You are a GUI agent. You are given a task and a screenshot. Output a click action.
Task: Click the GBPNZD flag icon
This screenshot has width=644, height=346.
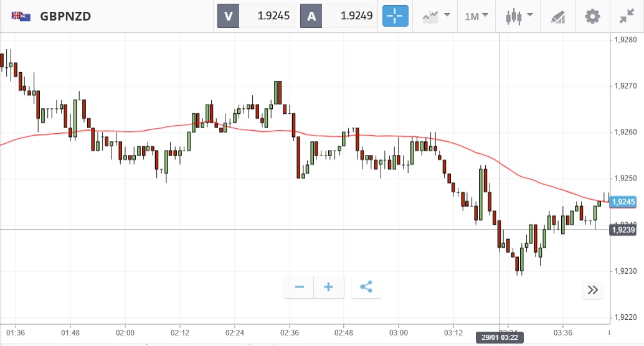click(21, 16)
